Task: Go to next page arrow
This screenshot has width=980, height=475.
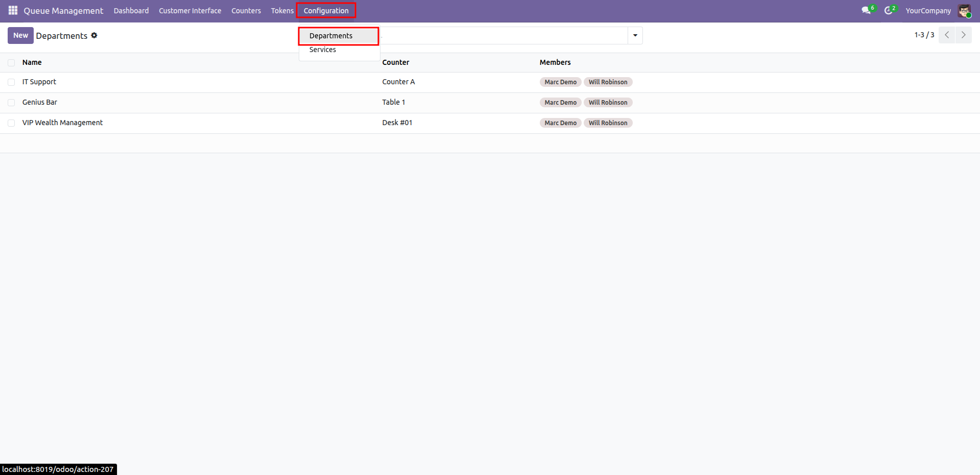Action: point(964,35)
